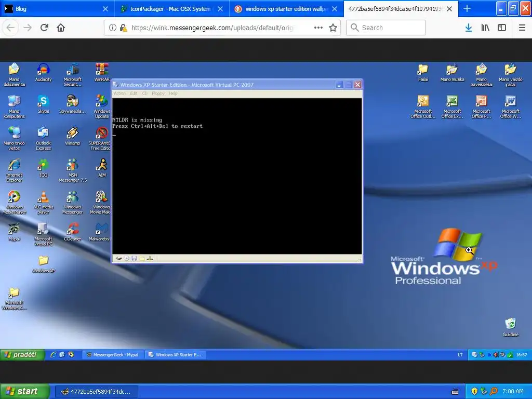
Task: Select MessengerGeek - Mypal taskbar button
Action: [113, 354]
